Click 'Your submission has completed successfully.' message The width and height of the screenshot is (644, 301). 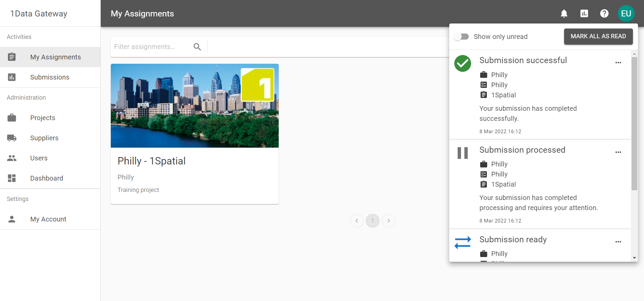pos(528,113)
